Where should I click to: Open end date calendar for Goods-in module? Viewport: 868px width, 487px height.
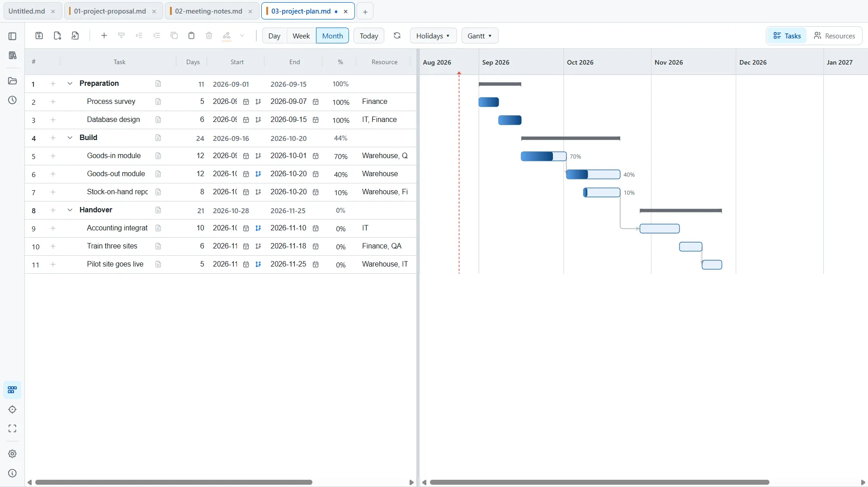[316, 156]
